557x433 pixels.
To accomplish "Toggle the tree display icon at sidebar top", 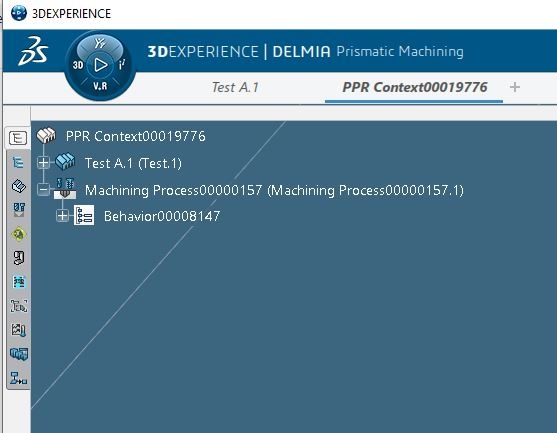I will click(x=18, y=138).
